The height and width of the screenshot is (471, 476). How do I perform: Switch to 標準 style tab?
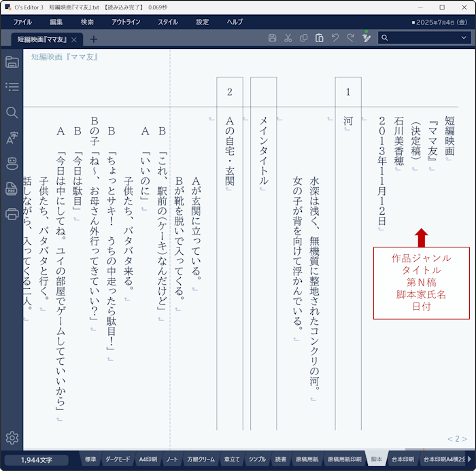pyautogui.click(x=90, y=459)
